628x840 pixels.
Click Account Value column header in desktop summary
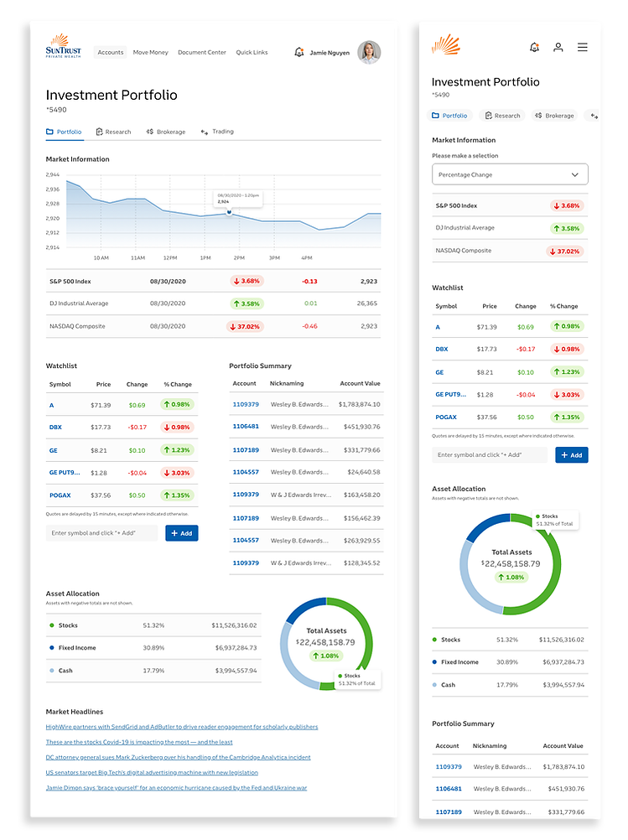click(360, 384)
